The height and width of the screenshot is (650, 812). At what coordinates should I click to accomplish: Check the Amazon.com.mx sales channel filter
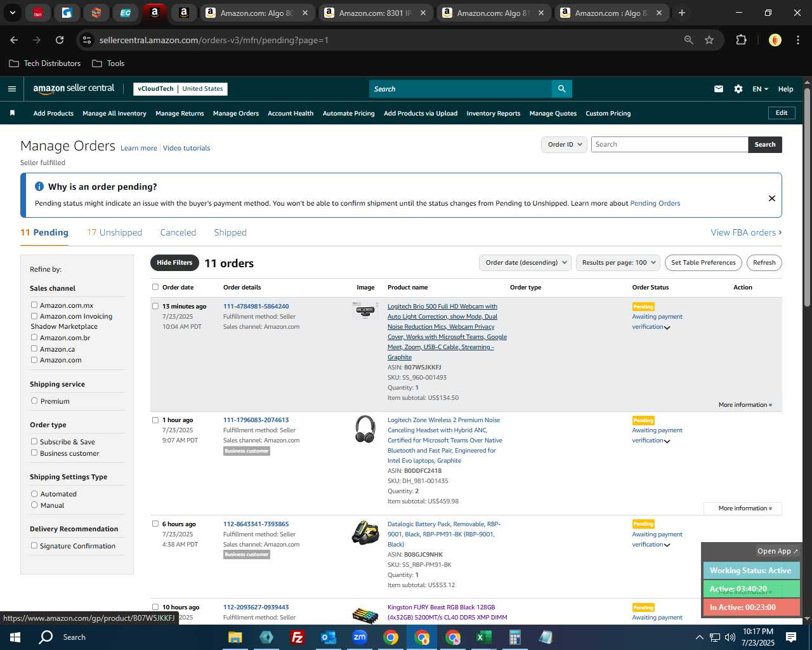[34, 305]
